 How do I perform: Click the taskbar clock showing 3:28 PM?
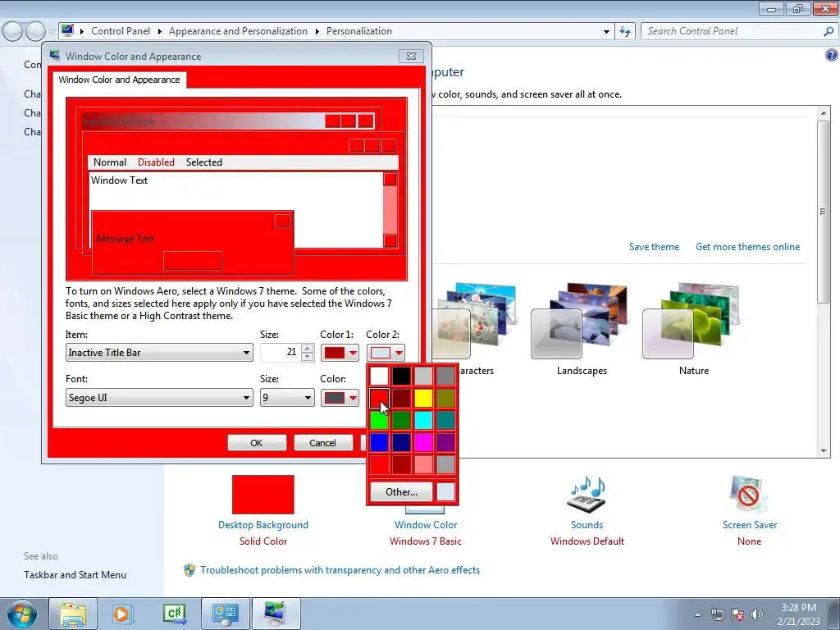tap(799, 614)
